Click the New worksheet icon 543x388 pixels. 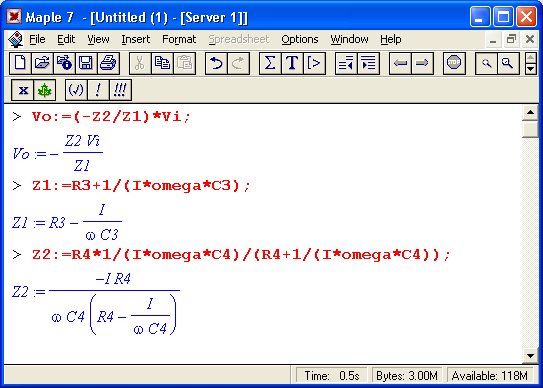pos(20,63)
